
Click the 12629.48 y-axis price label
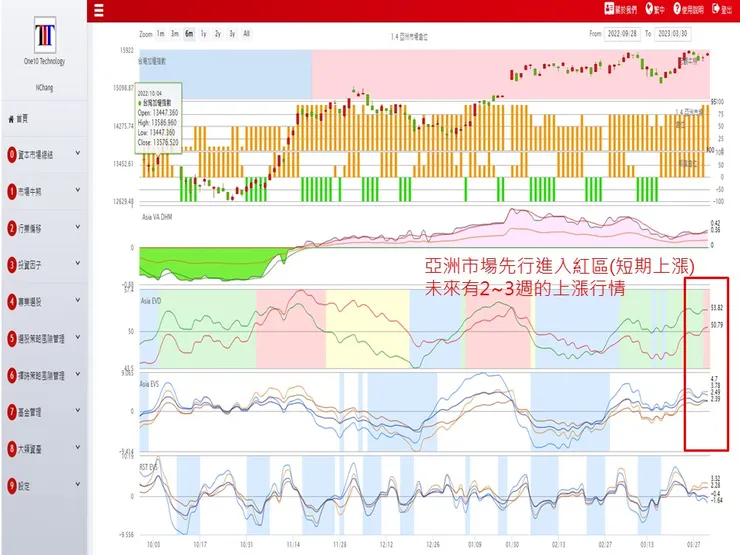click(x=123, y=202)
